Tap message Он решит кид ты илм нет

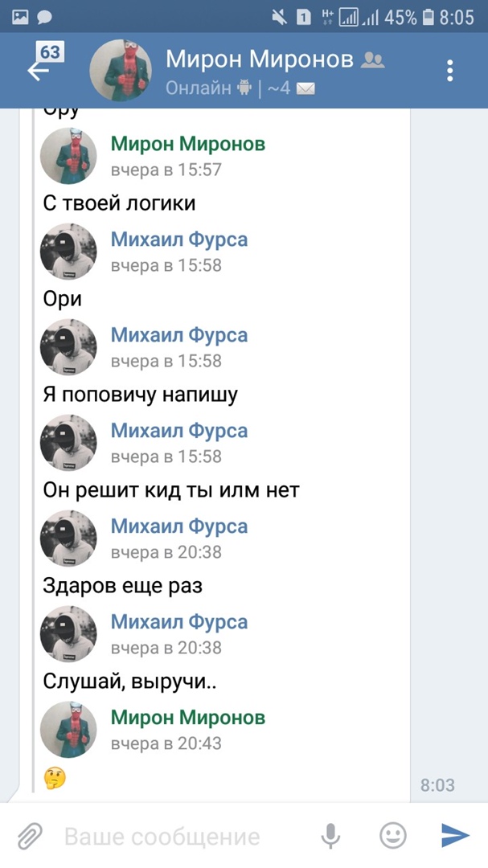[x=170, y=490]
